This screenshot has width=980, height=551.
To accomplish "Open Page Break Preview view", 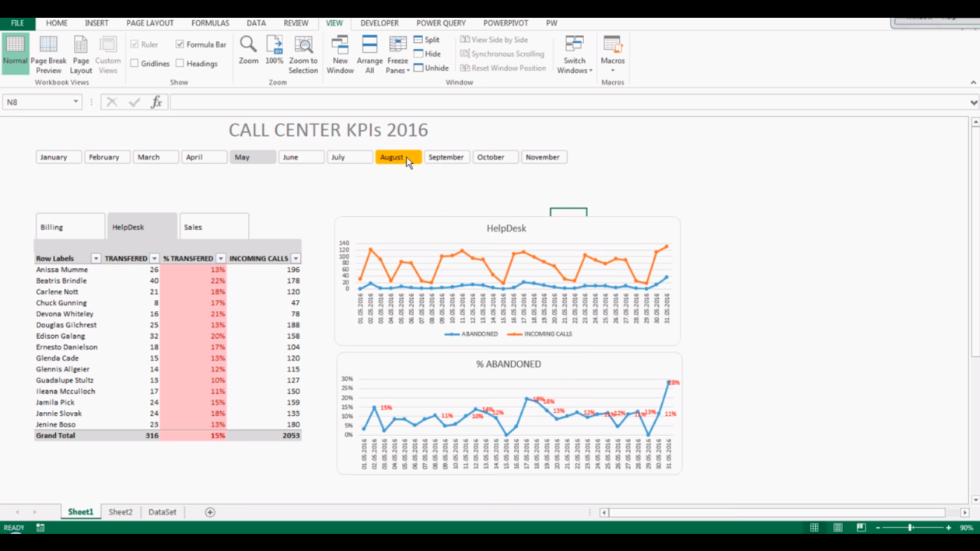I will pos(48,54).
